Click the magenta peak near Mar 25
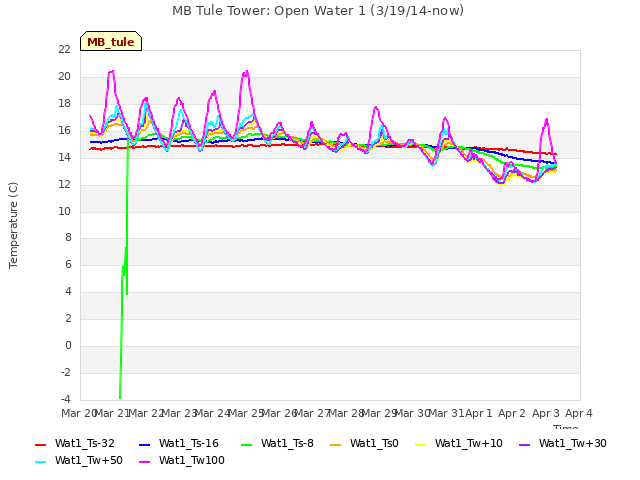640x480 pixels. [246, 73]
